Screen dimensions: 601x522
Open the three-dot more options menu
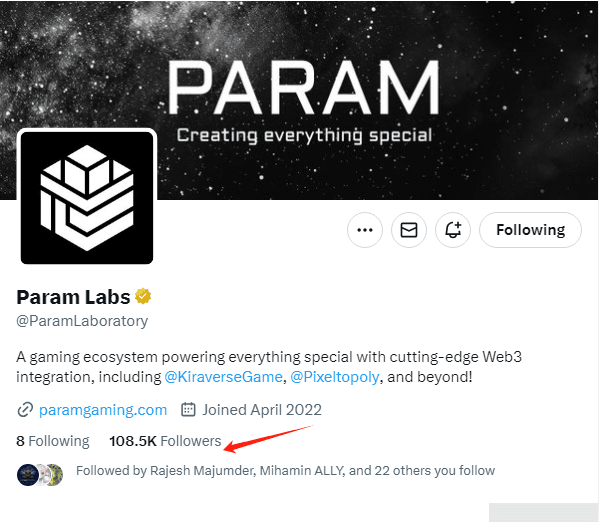point(365,230)
